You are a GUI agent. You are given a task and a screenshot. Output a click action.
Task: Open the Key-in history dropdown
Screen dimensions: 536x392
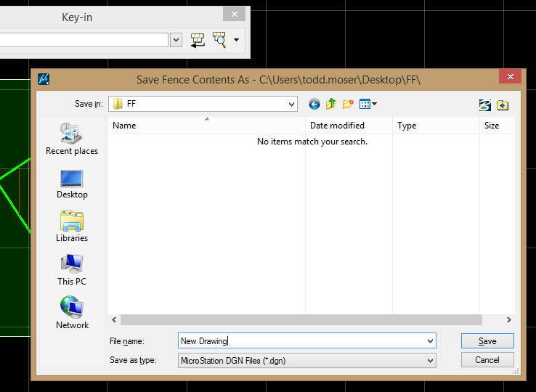pos(176,40)
